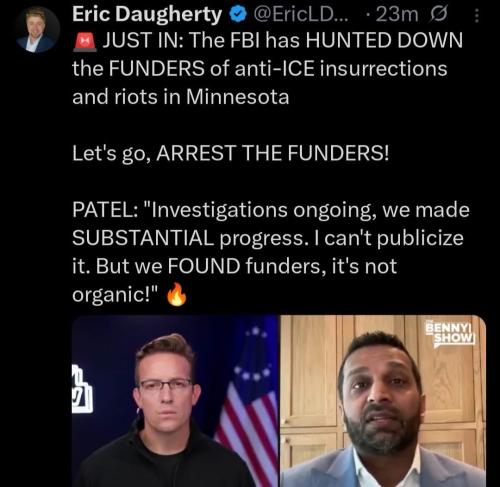The height and width of the screenshot is (487, 500).
Task: Open Eric Daugherty's profile avatar
Action: point(37,30)
